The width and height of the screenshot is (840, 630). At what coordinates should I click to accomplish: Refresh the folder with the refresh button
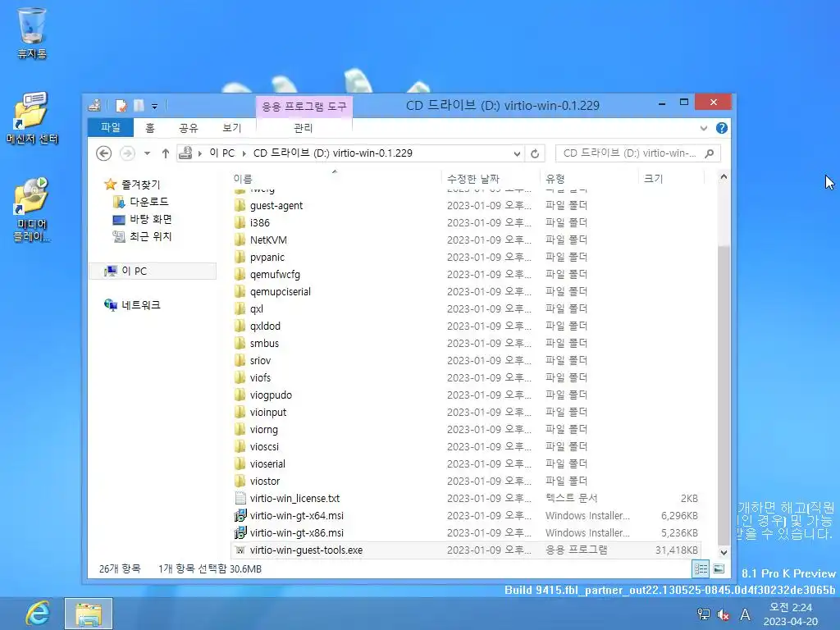pyautogui.click(x=535, y=153)
